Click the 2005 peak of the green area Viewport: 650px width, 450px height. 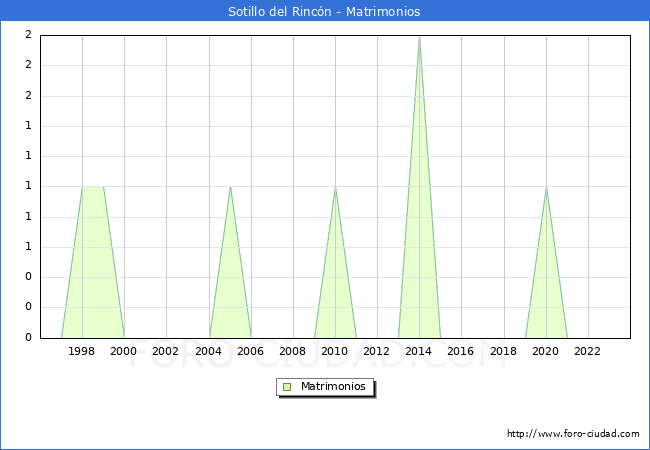[230, 188]
